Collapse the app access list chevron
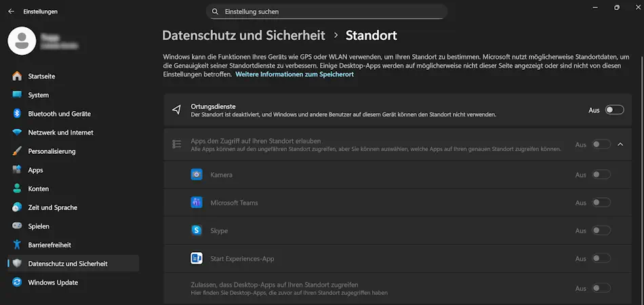The image size is (644, 305). point(620,144)
